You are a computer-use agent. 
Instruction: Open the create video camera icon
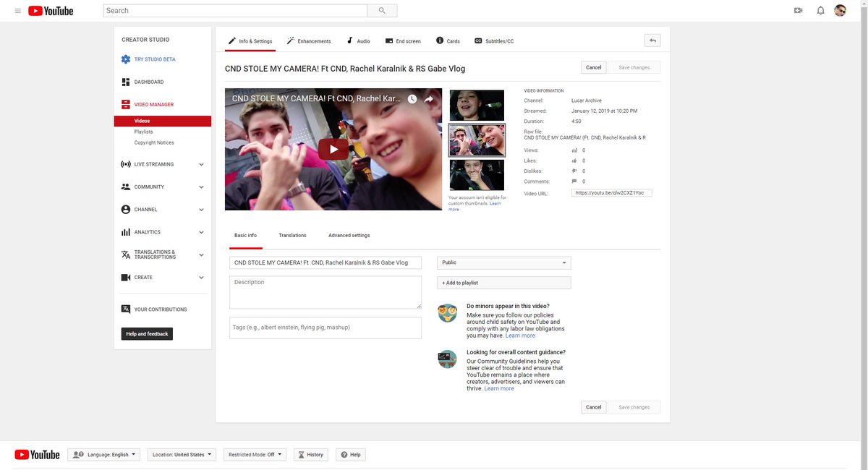799,11
